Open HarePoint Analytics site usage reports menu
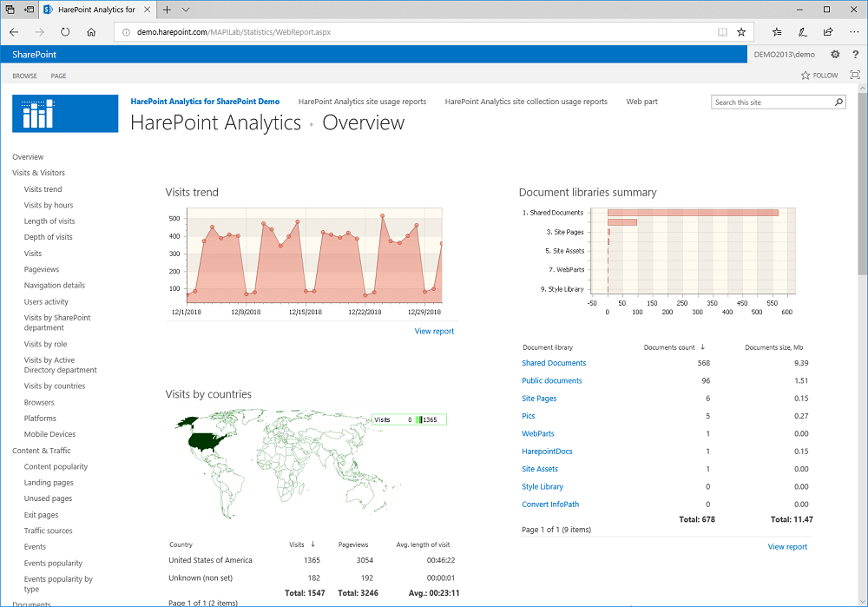 pyautogui.click(x=362, y=102)
